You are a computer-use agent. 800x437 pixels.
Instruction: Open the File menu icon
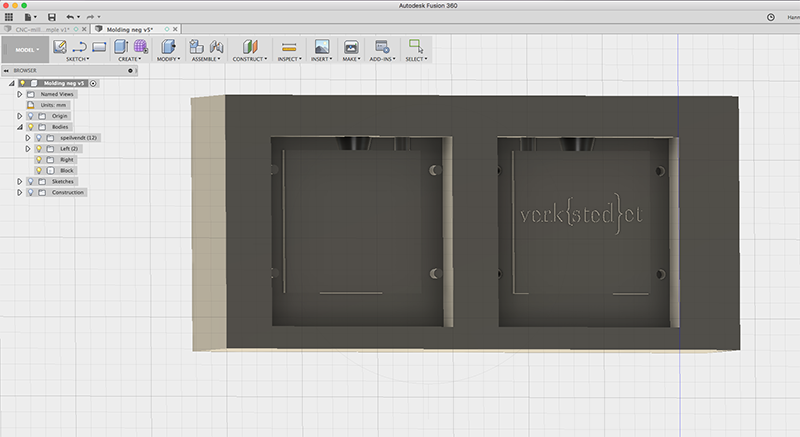[x=28, y=17]
